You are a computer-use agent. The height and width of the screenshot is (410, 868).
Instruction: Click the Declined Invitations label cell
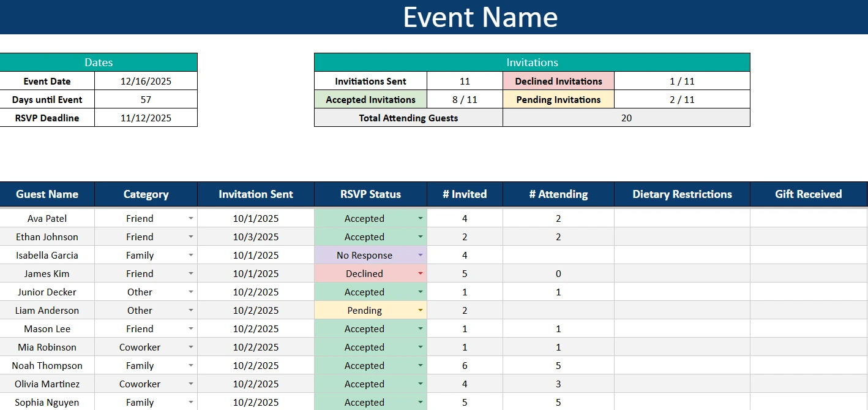558,81
